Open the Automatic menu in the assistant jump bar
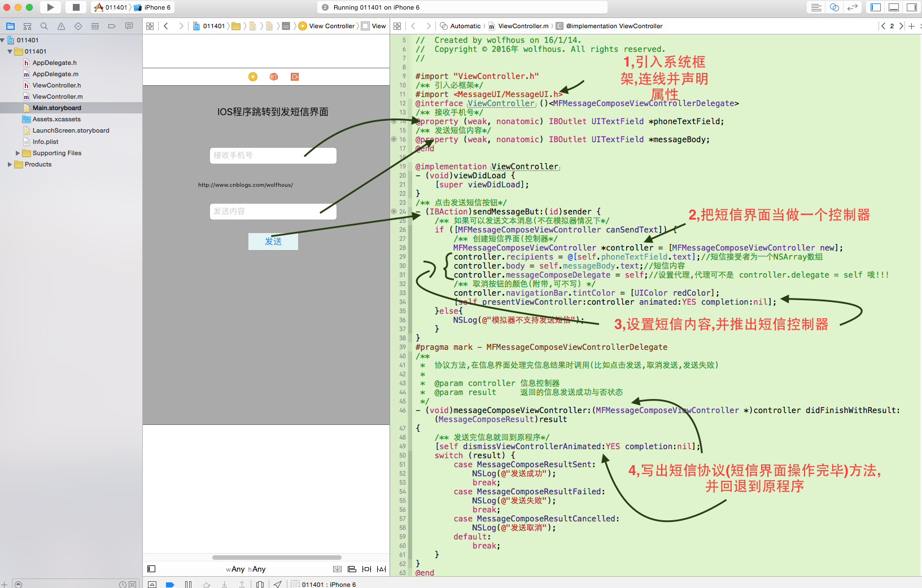The height and width of the screenshot is (588, 922). 464,26
